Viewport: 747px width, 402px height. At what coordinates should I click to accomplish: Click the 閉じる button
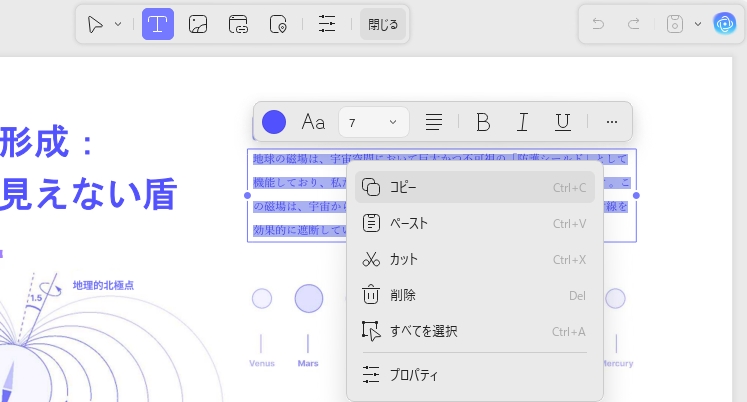383,24
